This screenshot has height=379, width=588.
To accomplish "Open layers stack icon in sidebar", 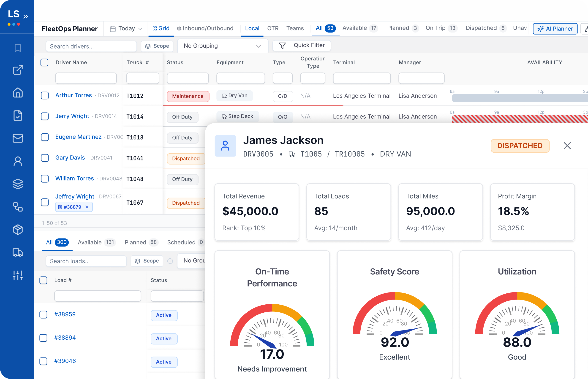I will [x=18, y=184].
